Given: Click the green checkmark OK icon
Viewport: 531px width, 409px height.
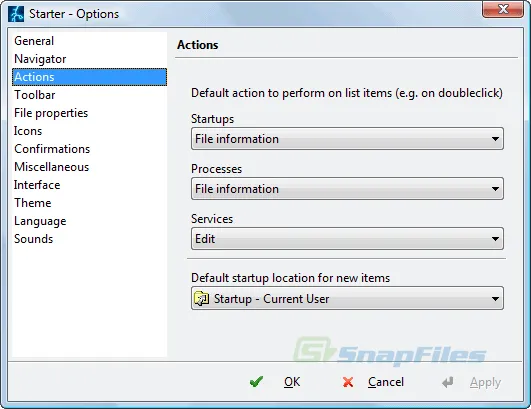Looking at the screenshot, I should (x=256, y=382).
